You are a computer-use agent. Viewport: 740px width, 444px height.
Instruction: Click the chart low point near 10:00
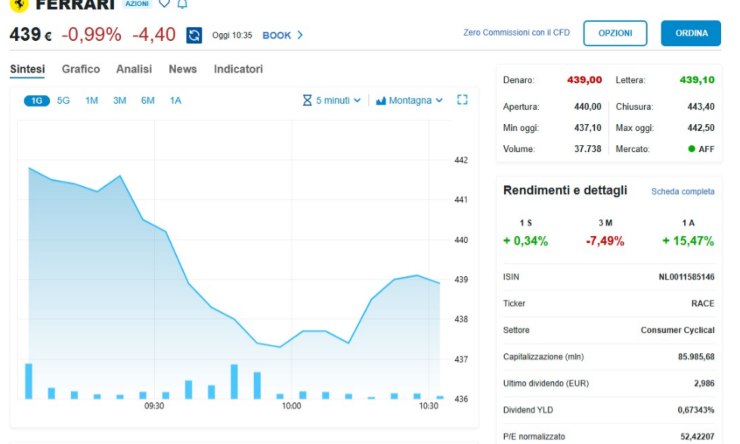[279, 347]
